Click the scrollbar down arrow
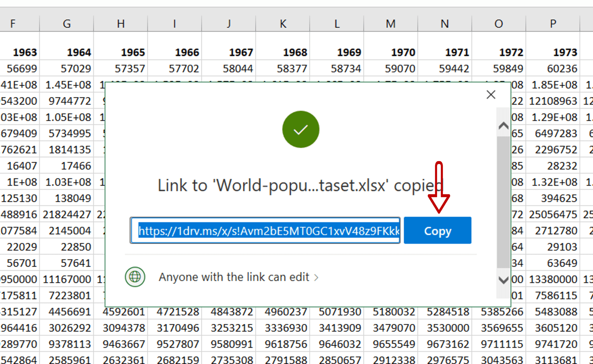593x364 pixels. 503,280
